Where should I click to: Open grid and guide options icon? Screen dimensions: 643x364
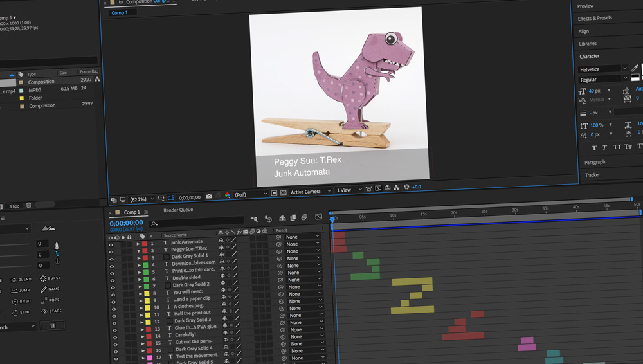[x=161, y=198]
